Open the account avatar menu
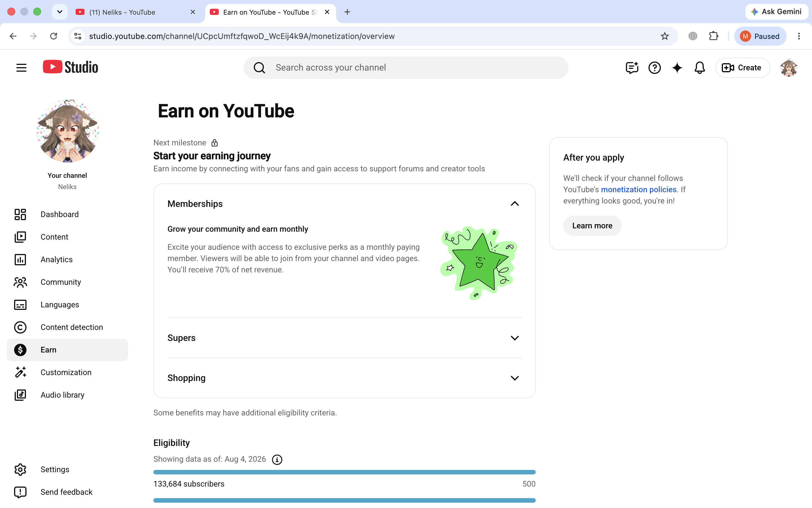This screenshot has width=812, height=508. (x=789, y=67)
